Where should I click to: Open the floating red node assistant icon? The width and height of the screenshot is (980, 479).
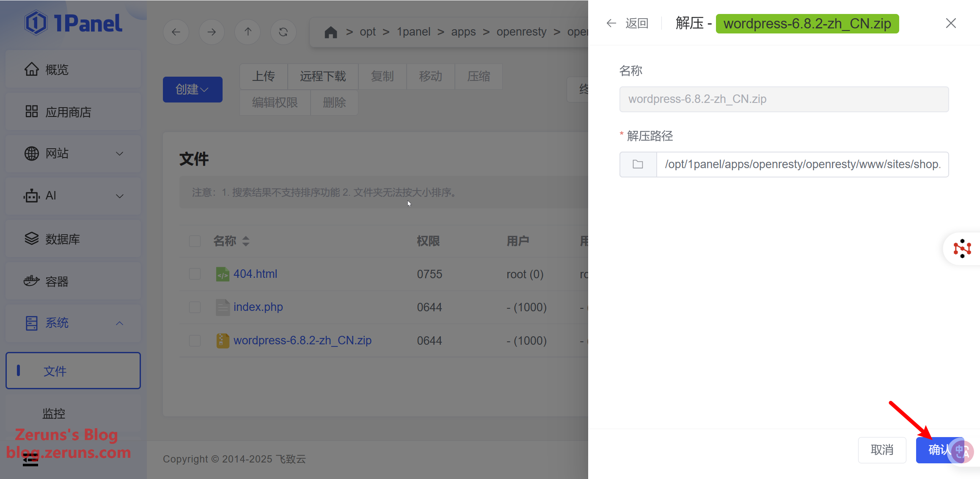click(x=962, y=249)
